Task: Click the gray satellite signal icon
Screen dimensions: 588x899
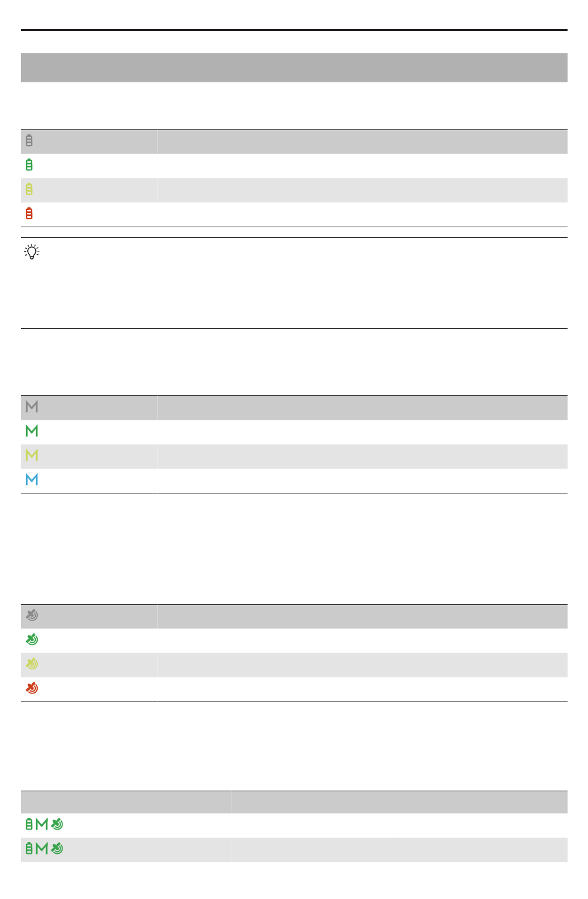Action: pyautogui.click(x=32, y=615)
